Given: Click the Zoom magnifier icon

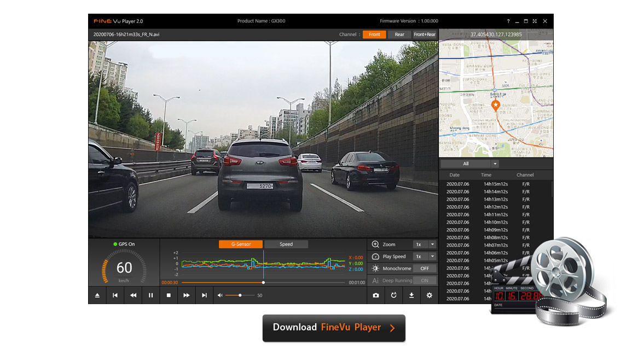Looking at the screenshot, I should 375,244.
